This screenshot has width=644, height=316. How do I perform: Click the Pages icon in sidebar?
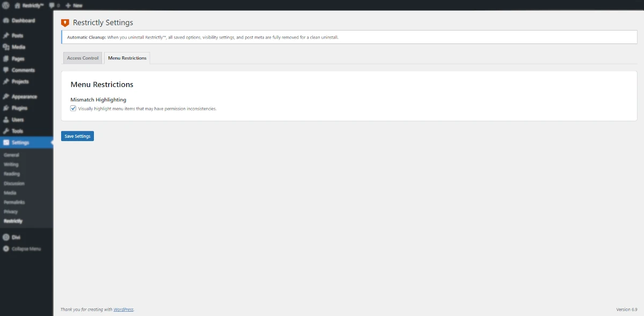coord(6,58)
